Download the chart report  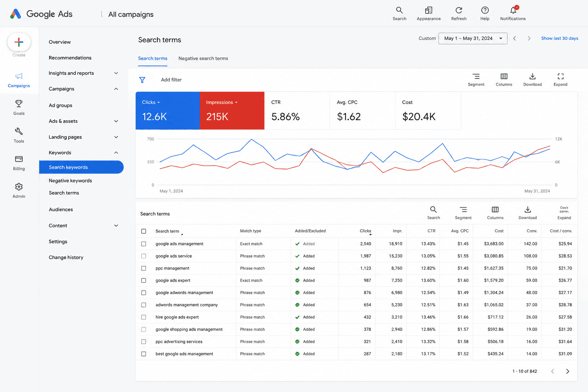(532, 80)
